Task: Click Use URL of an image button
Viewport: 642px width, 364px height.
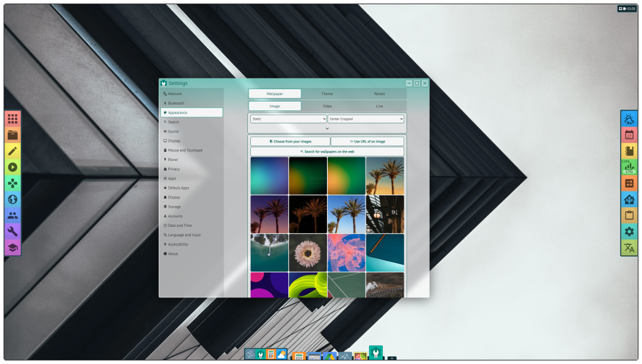Action: click(x=367, y=141)
